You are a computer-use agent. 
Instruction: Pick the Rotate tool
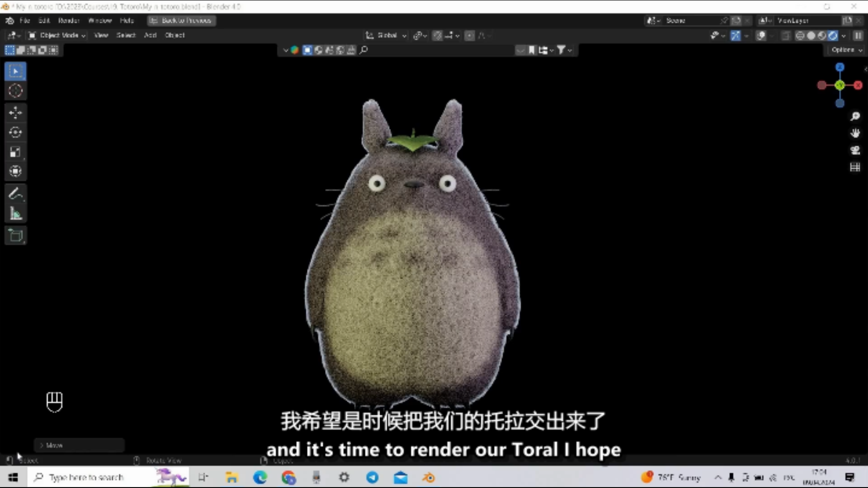point(15,132)
